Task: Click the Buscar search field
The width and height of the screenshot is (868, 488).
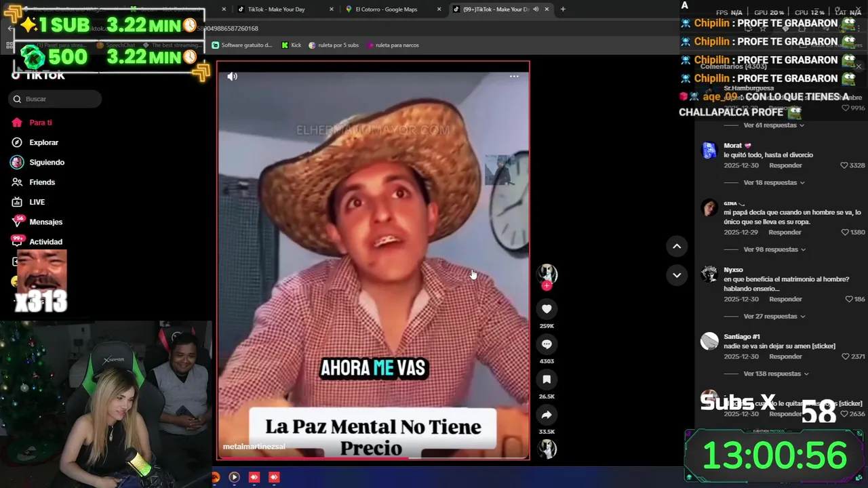Action: pyautogui.click(x=55, y=99)
